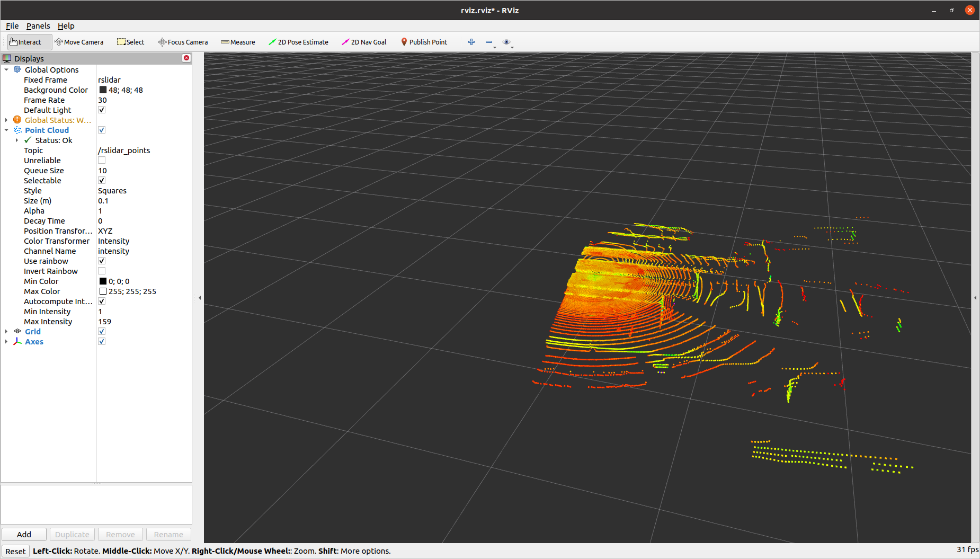Viewport: 980px width, 559px height.
Task: Disable the Point Cloud display checkbox
Action: [x=102, y=130]
